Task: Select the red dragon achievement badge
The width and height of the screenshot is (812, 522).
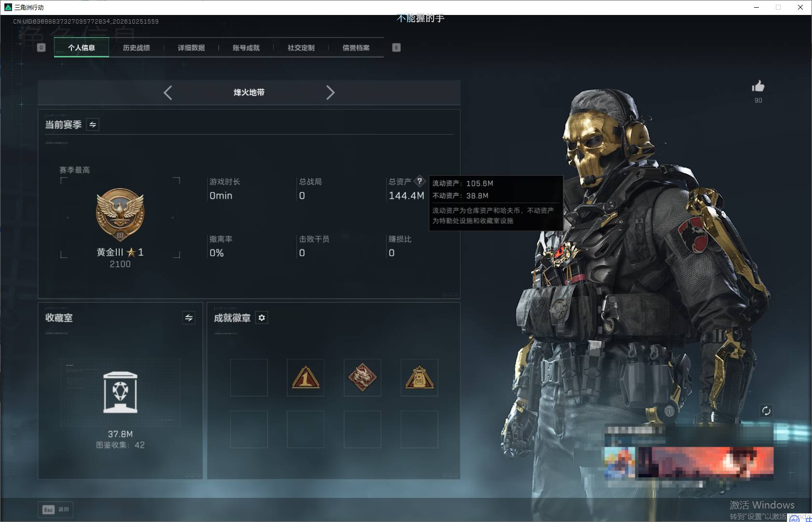Action: (362, 378)
